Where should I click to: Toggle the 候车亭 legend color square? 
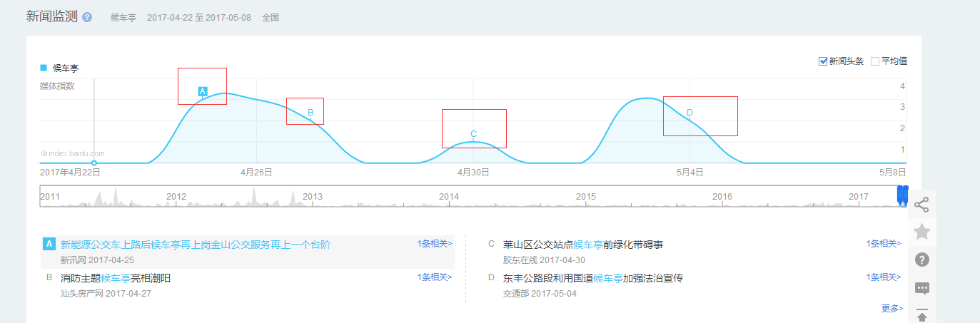pyautogui.click(x=44, y=68)
